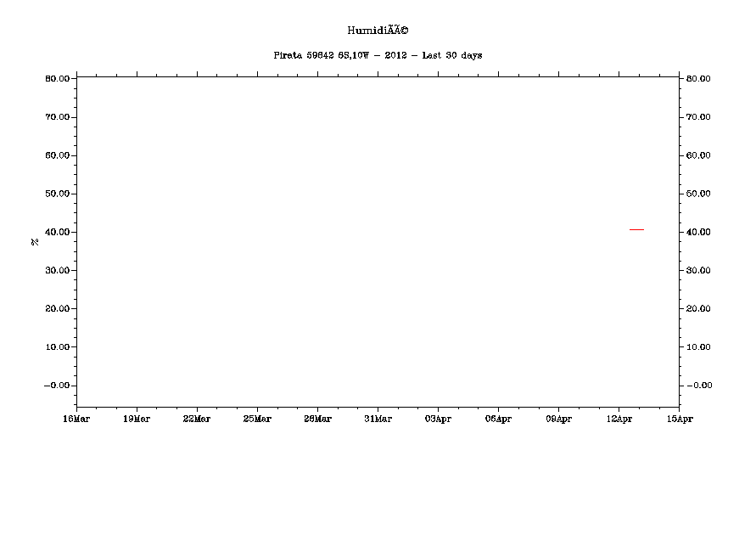Click the 70.00 label on right axis
This screenshot has height=535, width=756.
tap(699, 117)
